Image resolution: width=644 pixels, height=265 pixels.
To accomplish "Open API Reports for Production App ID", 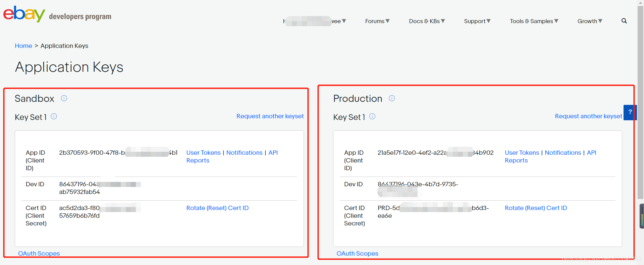I will pos(550,156).
